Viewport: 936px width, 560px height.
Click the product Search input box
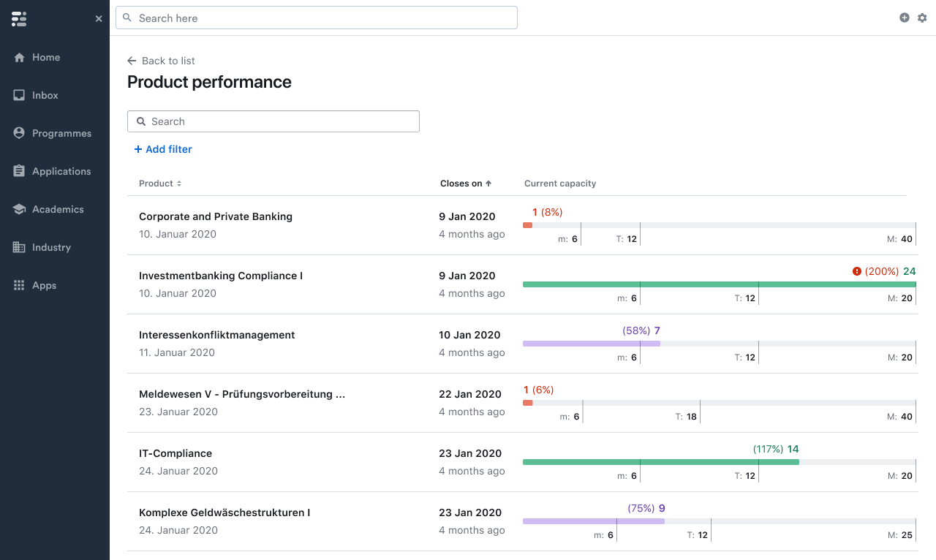pos(273,121)
